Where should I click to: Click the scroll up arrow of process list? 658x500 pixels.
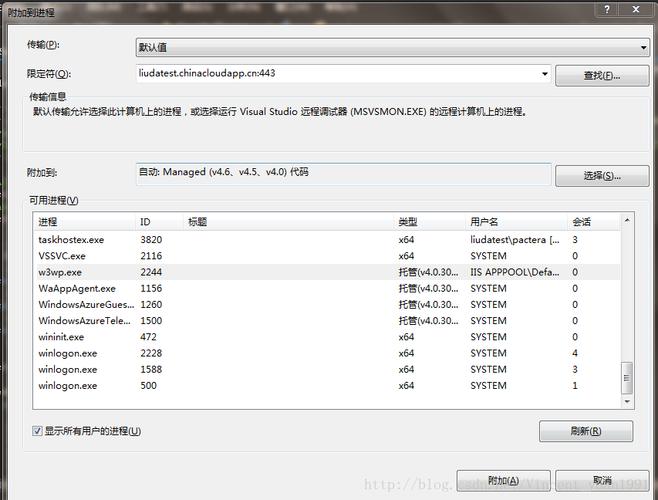click(627, 220)
